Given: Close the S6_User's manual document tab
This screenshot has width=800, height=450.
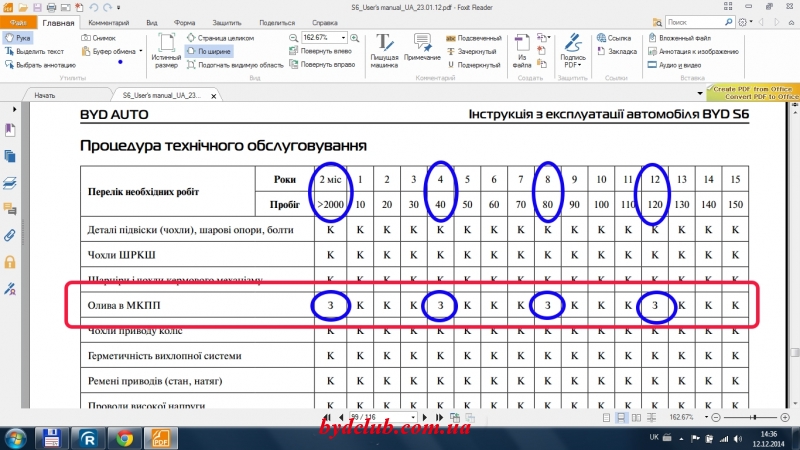Looking at the screenshot, I should (214, 96).
